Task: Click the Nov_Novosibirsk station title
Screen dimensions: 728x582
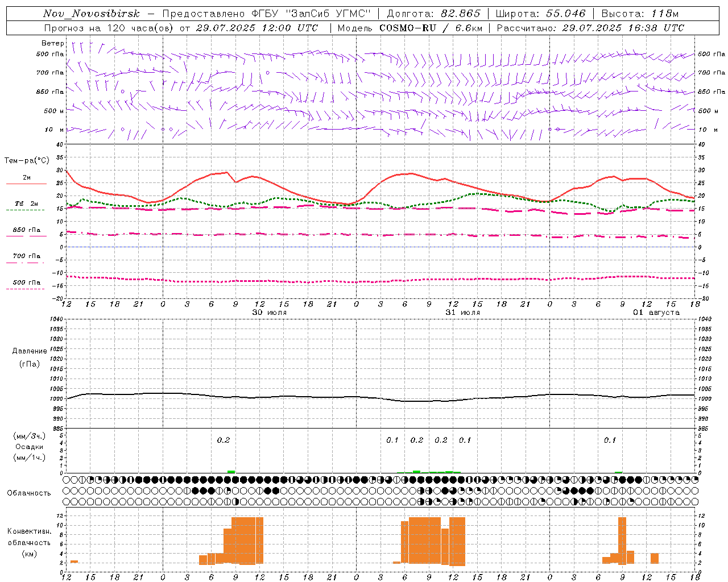Action: point(92,14)
